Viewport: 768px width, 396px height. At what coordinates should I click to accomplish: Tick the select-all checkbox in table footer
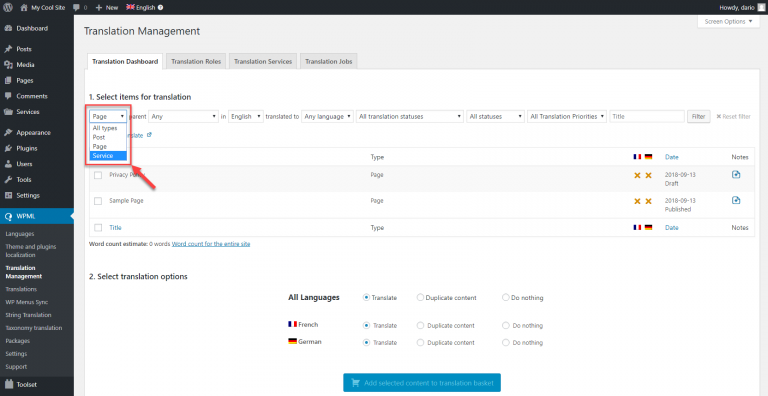(98, 227)
